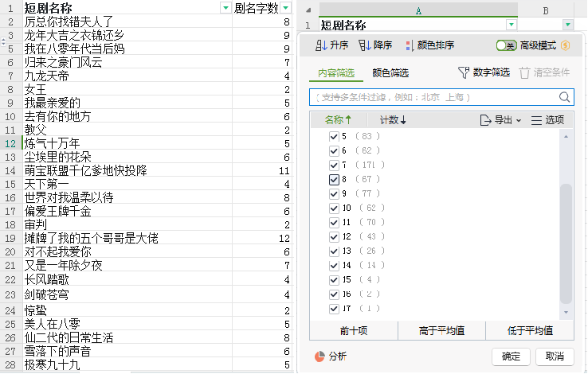The image size is (588, 374).
Task: Uncheck the value 16 checkbox
Action: (334, 294)
